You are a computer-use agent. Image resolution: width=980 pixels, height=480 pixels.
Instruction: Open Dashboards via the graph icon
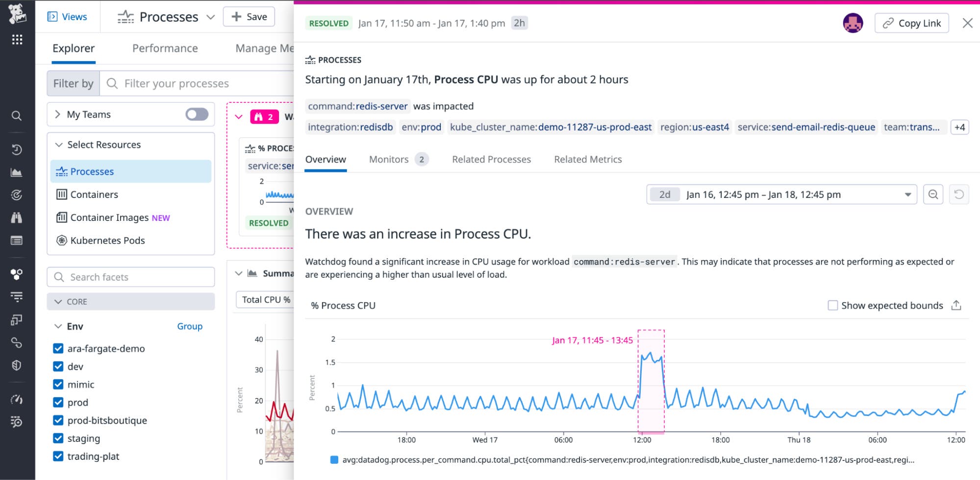click(x=17, y=172)
